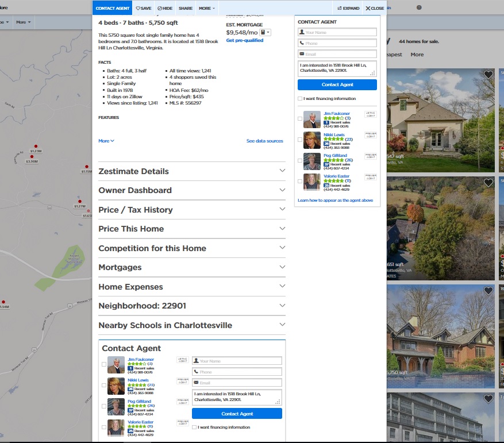504x443 pixels.
Task: Check Peg Gilliland in bottom Contact Agent section
Action: click(104, 406)
